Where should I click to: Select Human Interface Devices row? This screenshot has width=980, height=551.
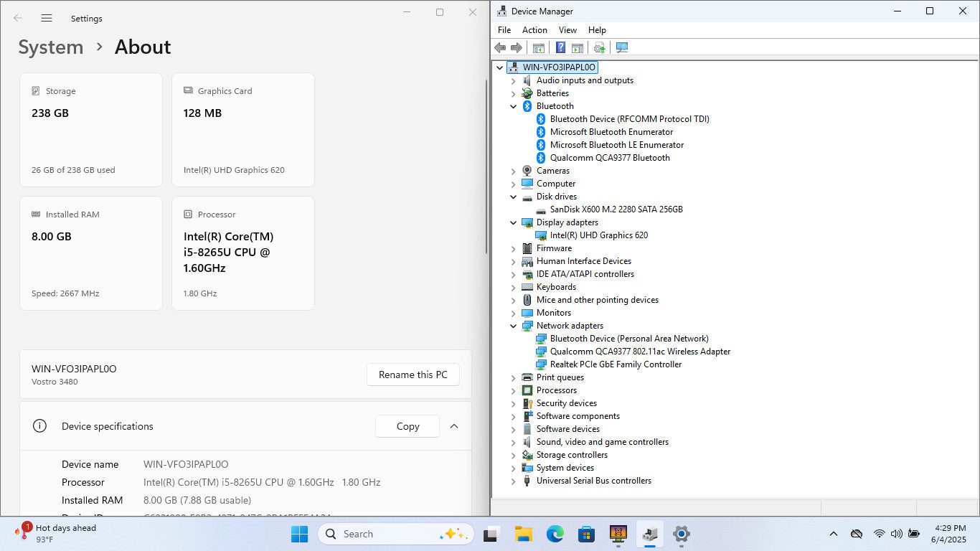point(584,261)
